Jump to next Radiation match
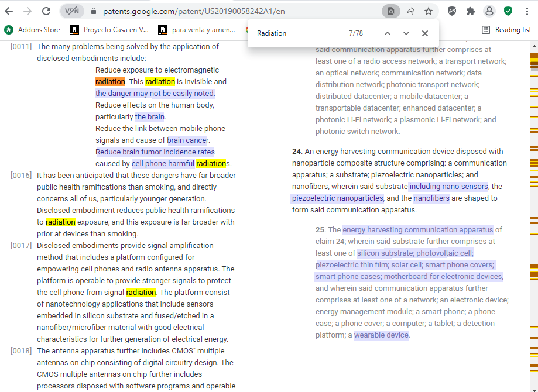Viewport: 538px width, 392px height. coord(406,33)
